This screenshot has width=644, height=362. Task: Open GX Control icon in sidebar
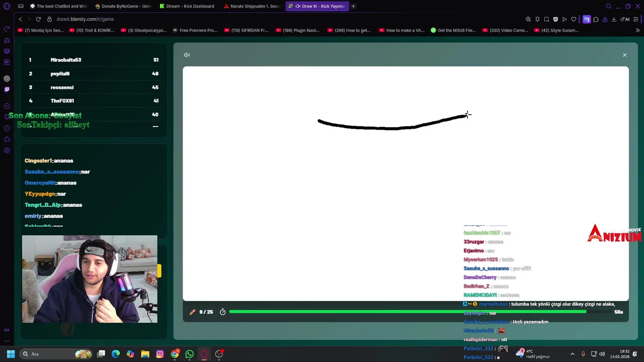coord(7,29)
